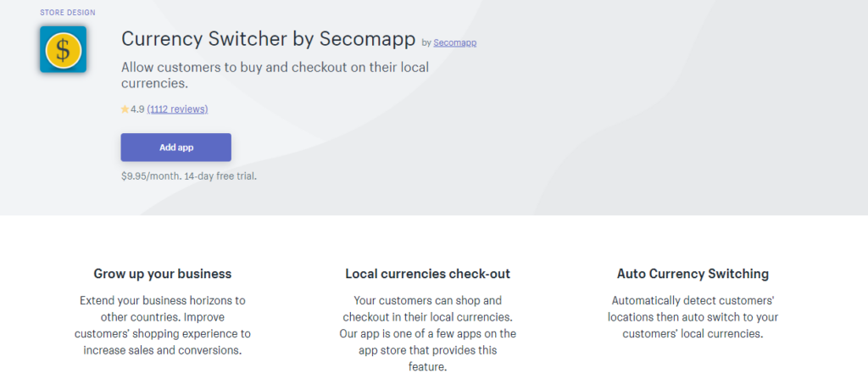Open the 1112 reviews link
Screen dimensions: 868x379
click(x=177, y=109)
